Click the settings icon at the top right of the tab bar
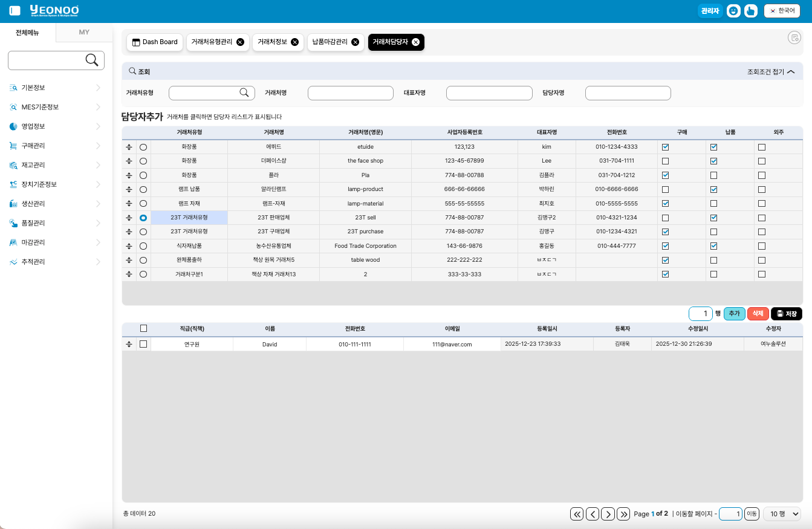 pyautogui.click(x=794, y=37)
